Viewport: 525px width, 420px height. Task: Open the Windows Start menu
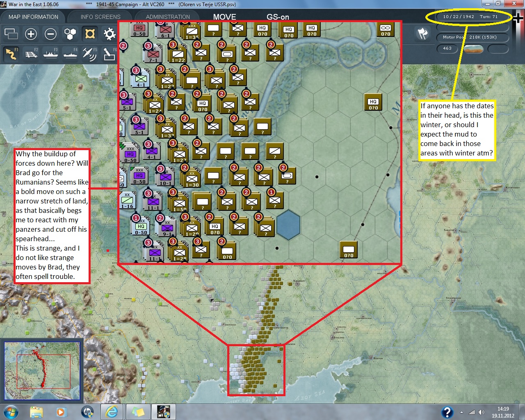11,411
